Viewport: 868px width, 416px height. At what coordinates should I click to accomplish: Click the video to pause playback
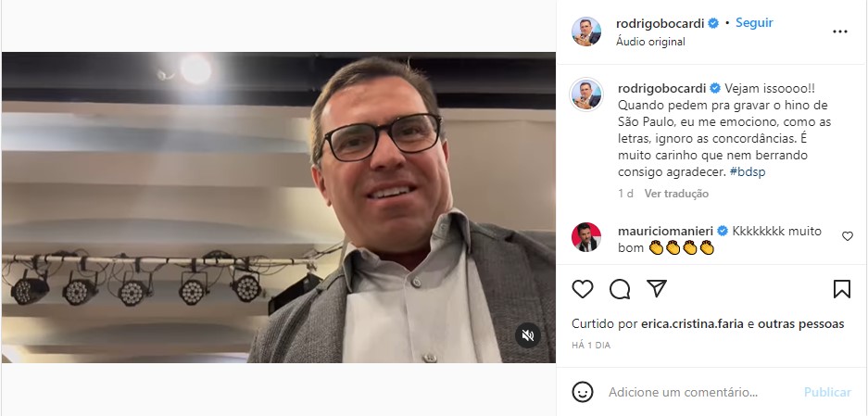(x=279, y=208)
